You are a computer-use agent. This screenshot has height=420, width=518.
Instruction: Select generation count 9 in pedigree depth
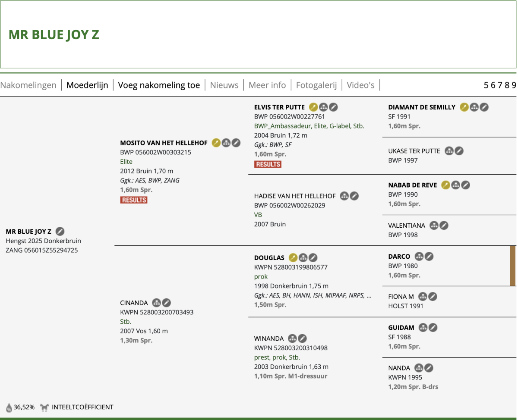514,85
